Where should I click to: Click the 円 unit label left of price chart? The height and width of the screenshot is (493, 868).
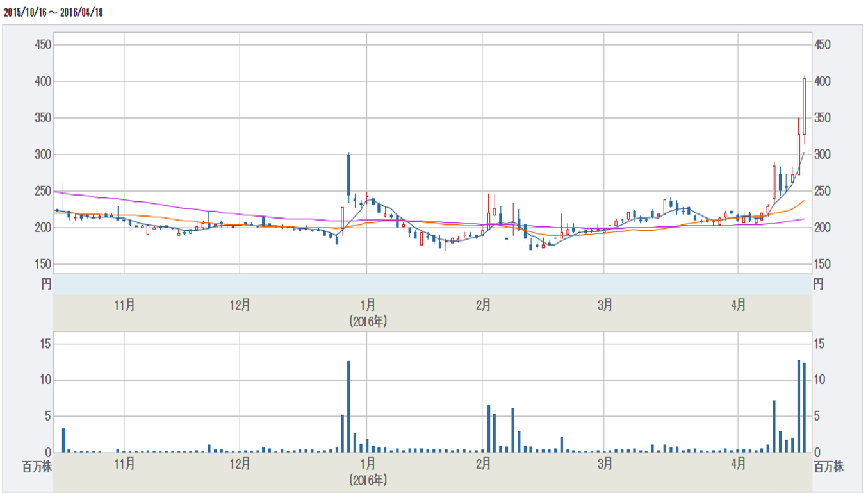(x=46, y=285)
